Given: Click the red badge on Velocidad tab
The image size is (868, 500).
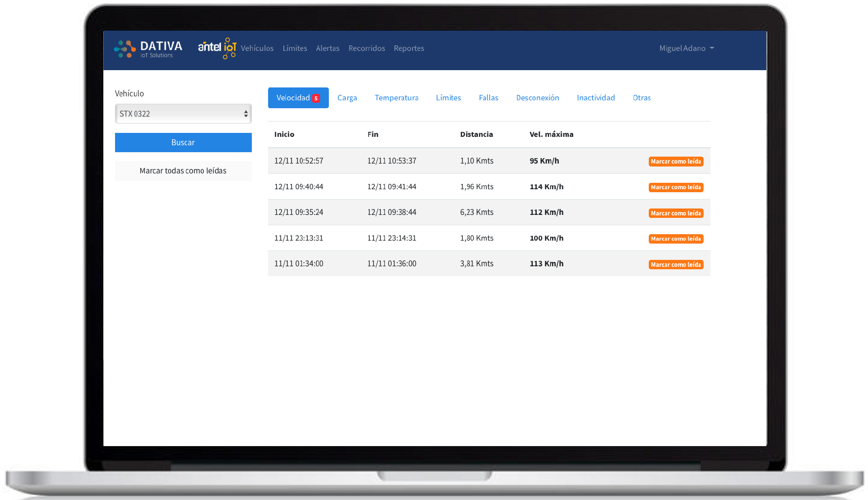Looking at the screenshot, I should coord(316,98).
